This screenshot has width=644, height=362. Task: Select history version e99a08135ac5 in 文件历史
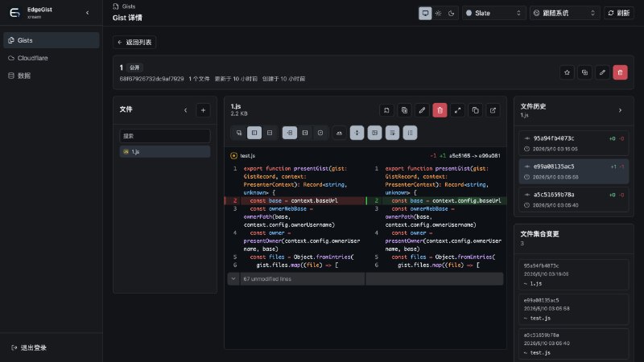pyautogui.click(x=574, y=171)
